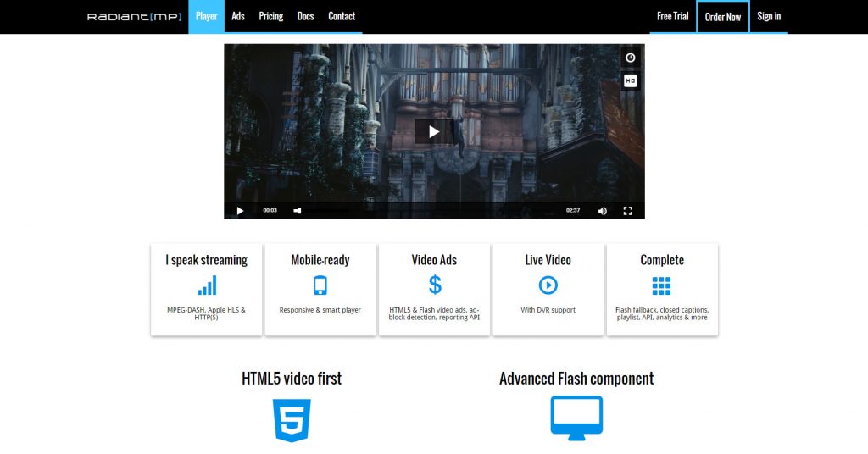Viewport: 868px width, 454px height.
Task: Click the MPEG-DASH, Apple HLS description text
Action: (x=207, y=313)
